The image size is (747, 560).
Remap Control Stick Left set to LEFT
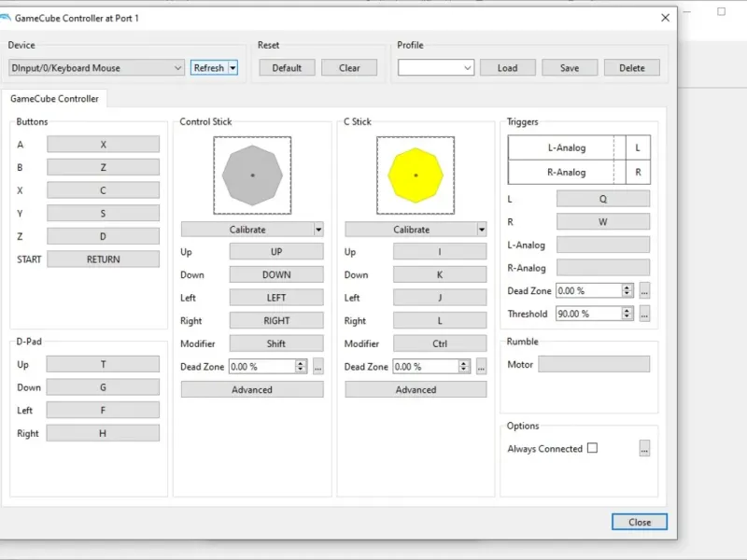coord(276,298)
